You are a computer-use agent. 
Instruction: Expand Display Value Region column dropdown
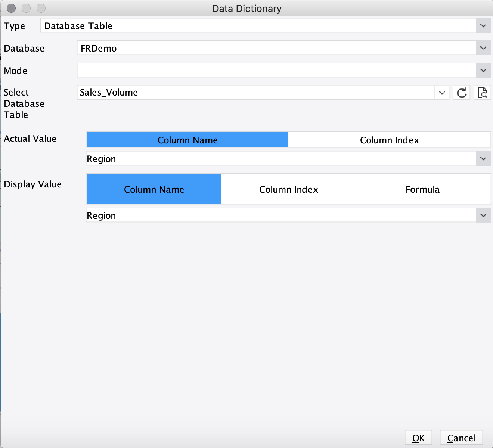(483, 215)
